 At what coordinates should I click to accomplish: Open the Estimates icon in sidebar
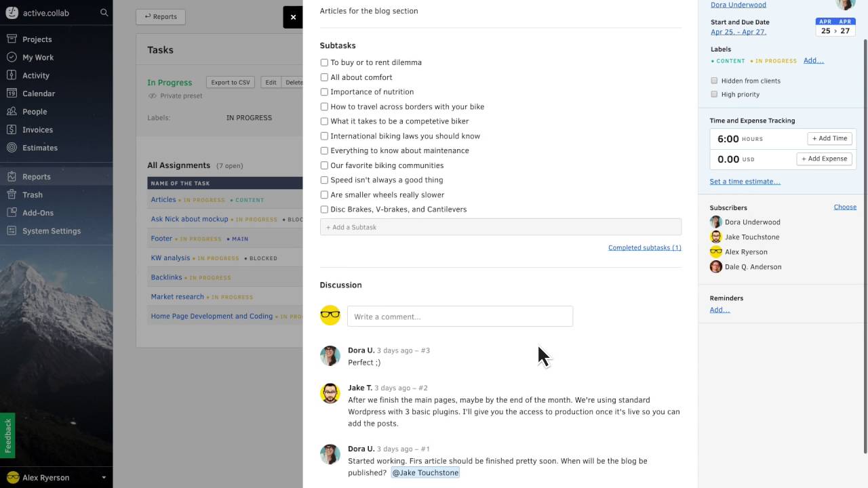coord(12,148)
